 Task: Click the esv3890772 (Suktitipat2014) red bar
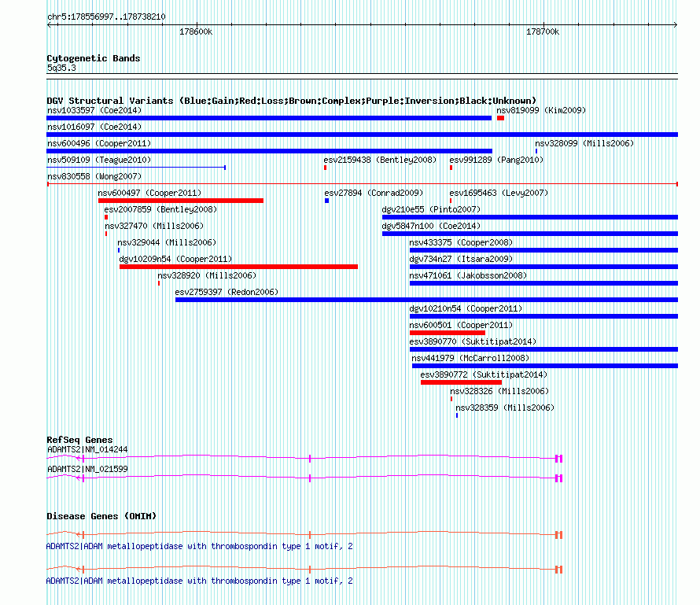(x=461, y=382)
